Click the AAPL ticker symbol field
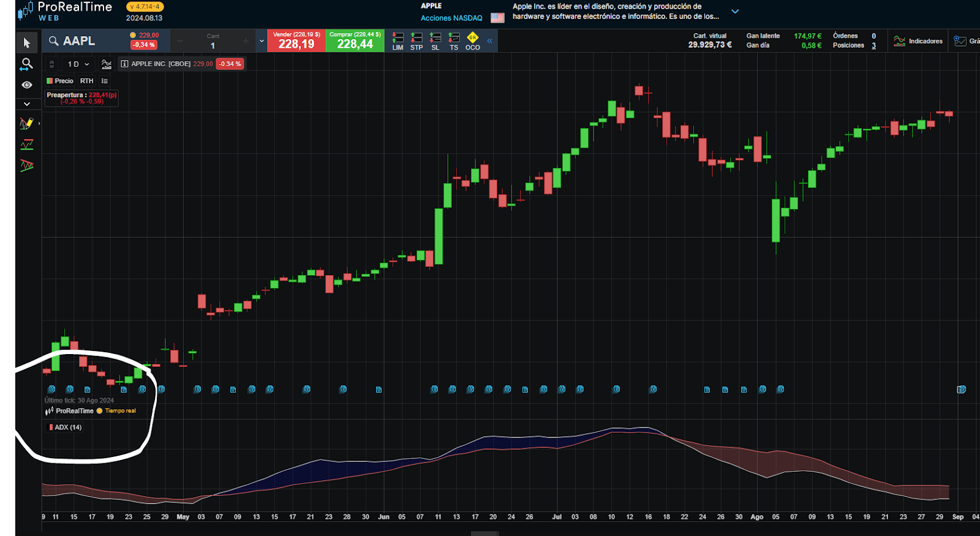This screenshot has width=980, height=536. click(79, 41)
